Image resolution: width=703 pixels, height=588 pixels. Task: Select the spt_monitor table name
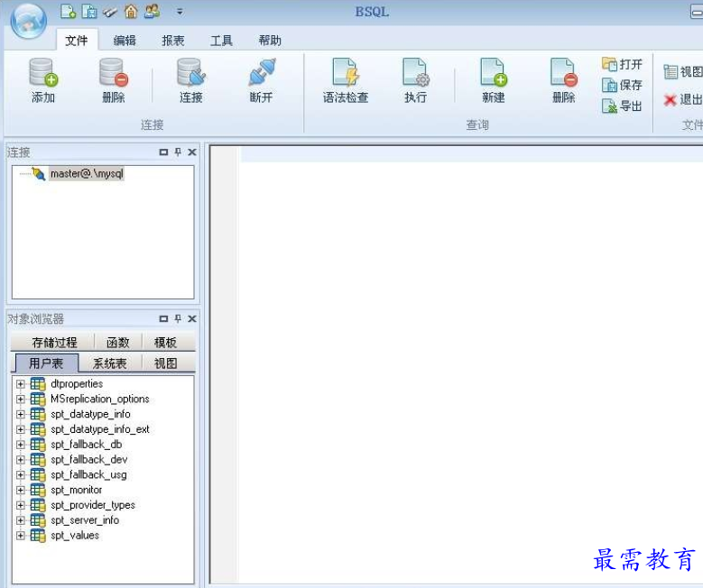coord(76,490)
